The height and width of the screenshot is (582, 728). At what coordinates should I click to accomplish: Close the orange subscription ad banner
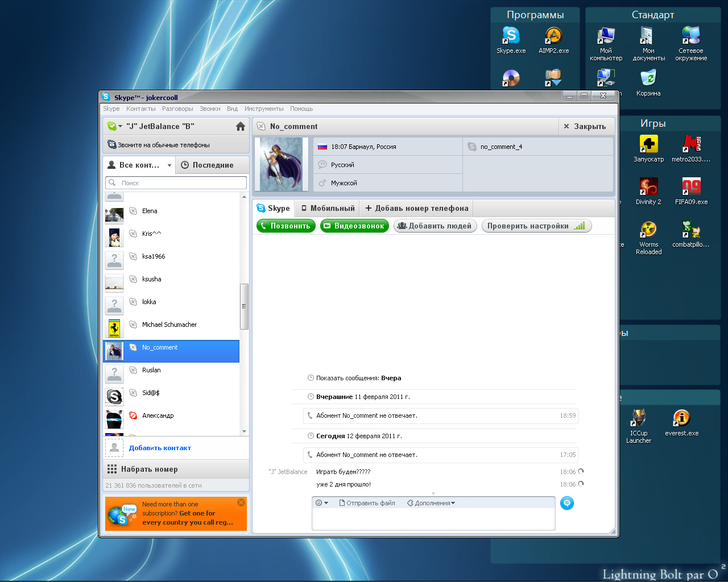pyautogui.click(x=241, y=502)
